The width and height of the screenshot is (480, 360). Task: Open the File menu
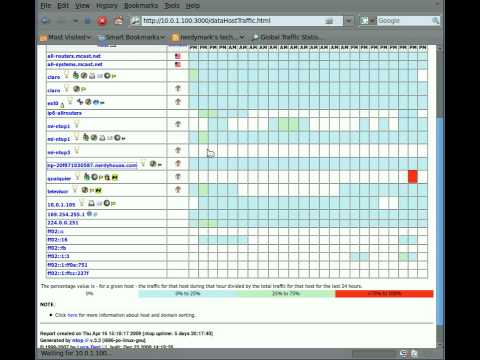46,6
